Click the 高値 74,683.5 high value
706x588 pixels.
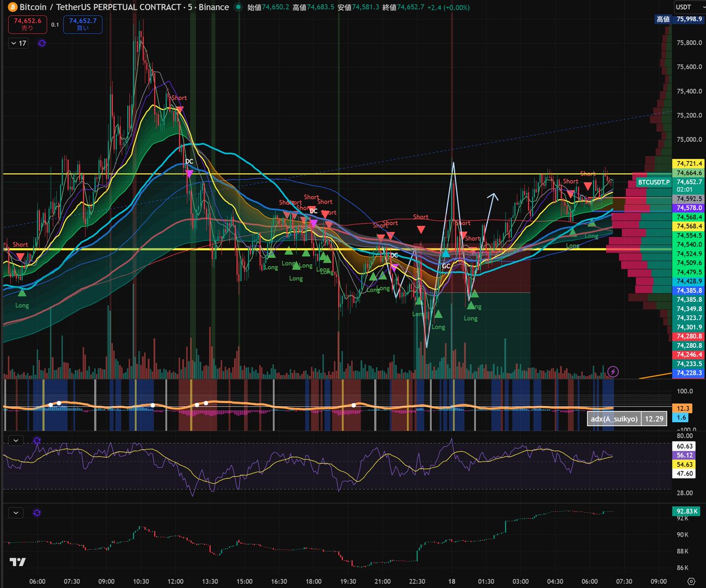tap(314, 7)
